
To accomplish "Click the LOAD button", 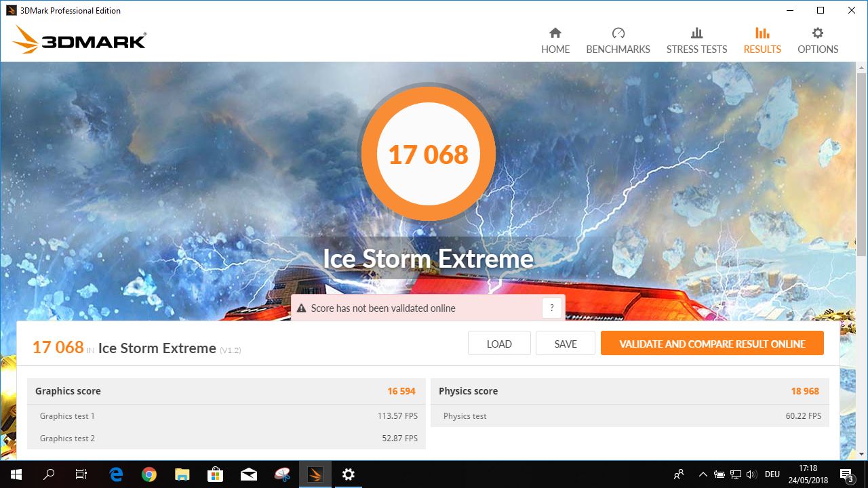I will tap(499, 344).
